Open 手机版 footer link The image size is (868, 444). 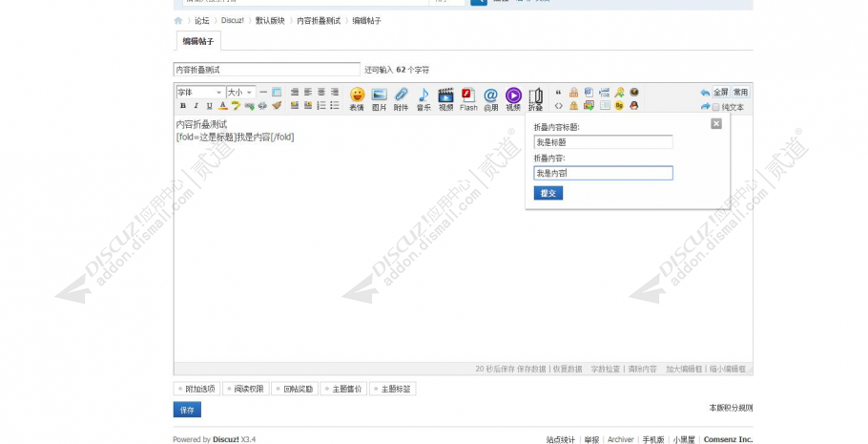click(x=653, y=439)
